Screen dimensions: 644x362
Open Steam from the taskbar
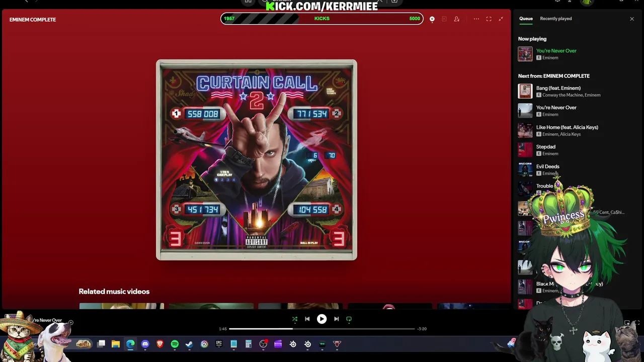189,344
